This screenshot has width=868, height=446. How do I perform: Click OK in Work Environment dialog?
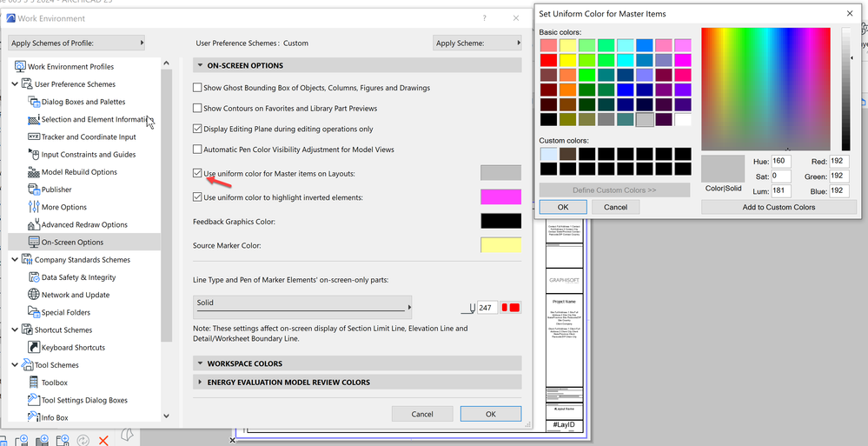(490, 414)
